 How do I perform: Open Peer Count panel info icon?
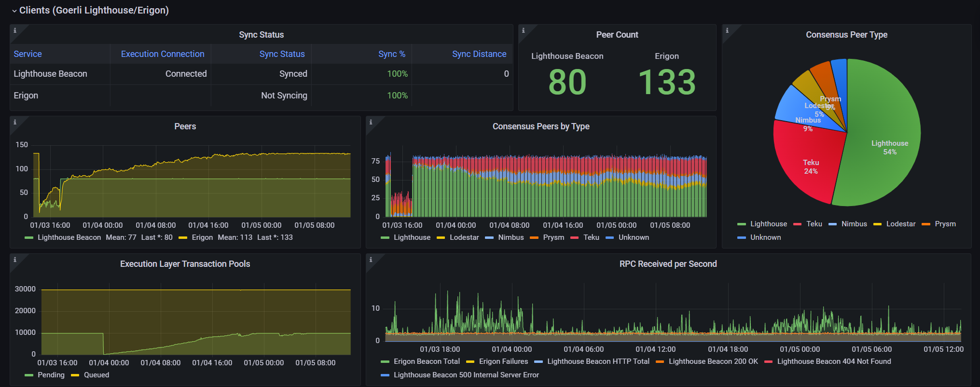(x=524, y=30)
